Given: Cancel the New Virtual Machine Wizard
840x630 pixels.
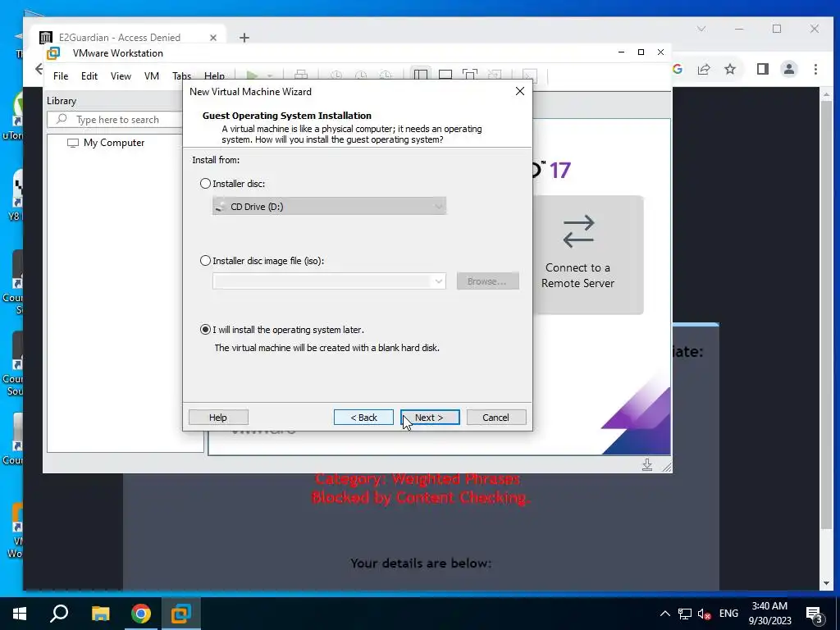Looking at the screenshot, I should (x=496, y=418).
